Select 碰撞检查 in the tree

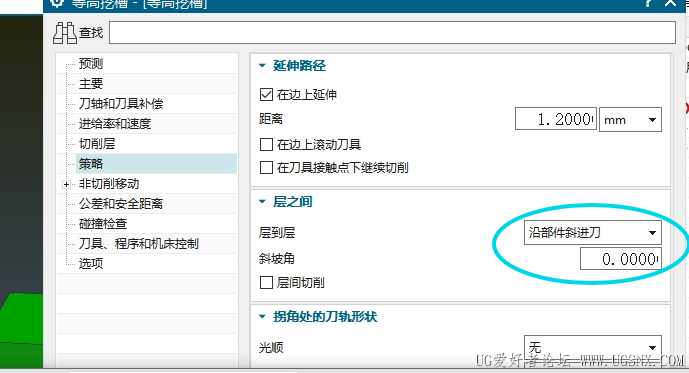click(x=103, y=224)
